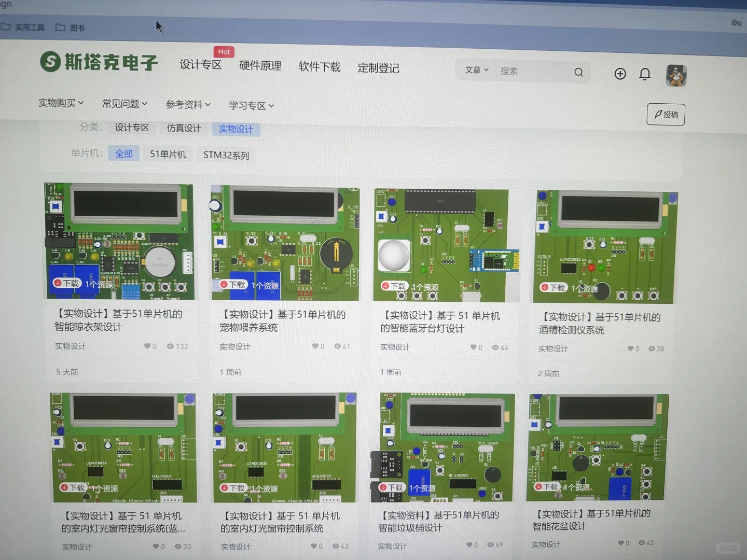Filter by STM32系列
The image size is (747, 560).
pyautogui.click(x=226, y=155)
